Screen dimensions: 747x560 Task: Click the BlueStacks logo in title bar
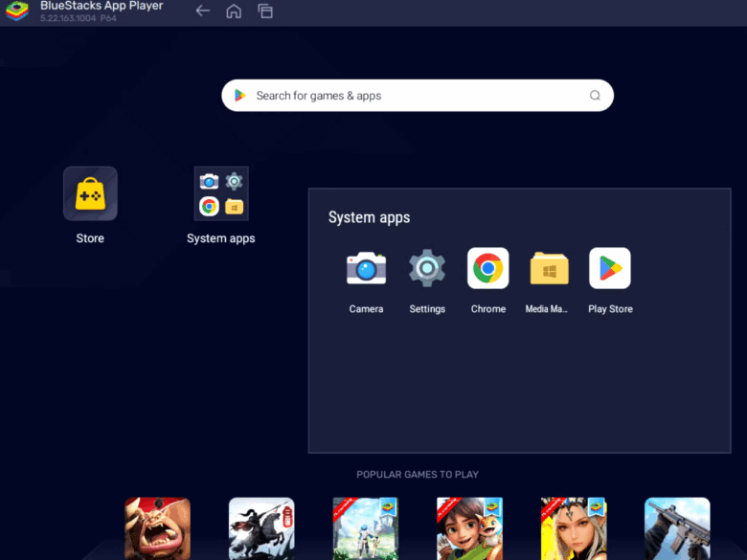17,12
